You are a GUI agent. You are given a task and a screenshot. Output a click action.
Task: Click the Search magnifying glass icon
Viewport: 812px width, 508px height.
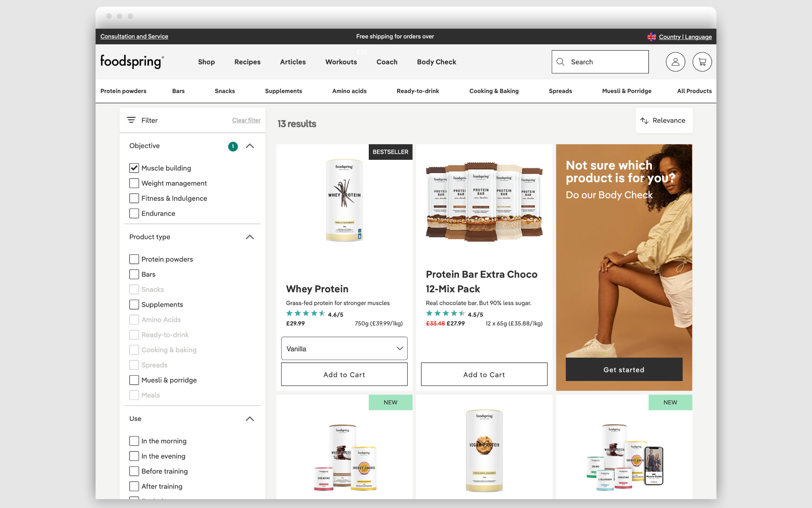click(561, 62)
